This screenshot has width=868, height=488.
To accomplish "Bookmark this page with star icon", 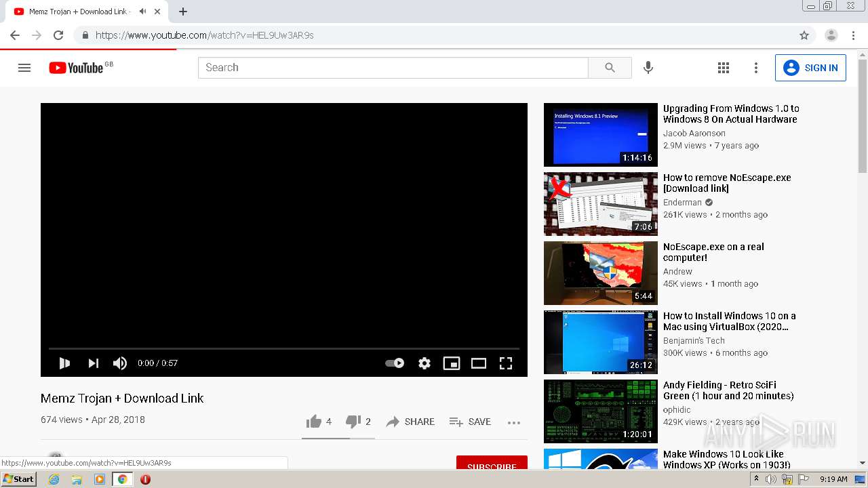I will pos(804,35).
